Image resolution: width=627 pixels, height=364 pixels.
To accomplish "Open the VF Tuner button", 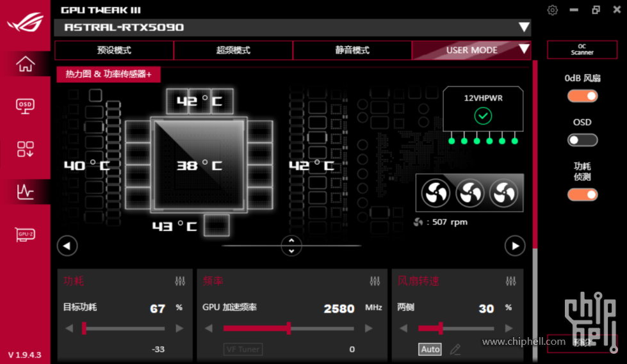I will tap(243, 349).
